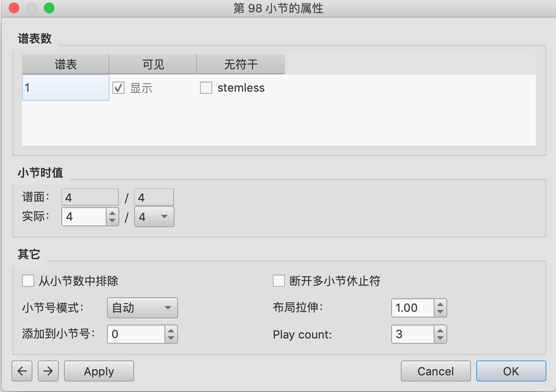Viewport: 556px width, 392px height.
Task: Toggle the 显示 visibility checkbox
Action: (118, 88)
